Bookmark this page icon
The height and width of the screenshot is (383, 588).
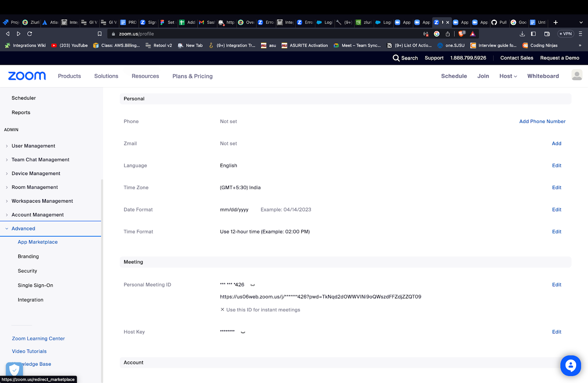[x=100, y=34]
